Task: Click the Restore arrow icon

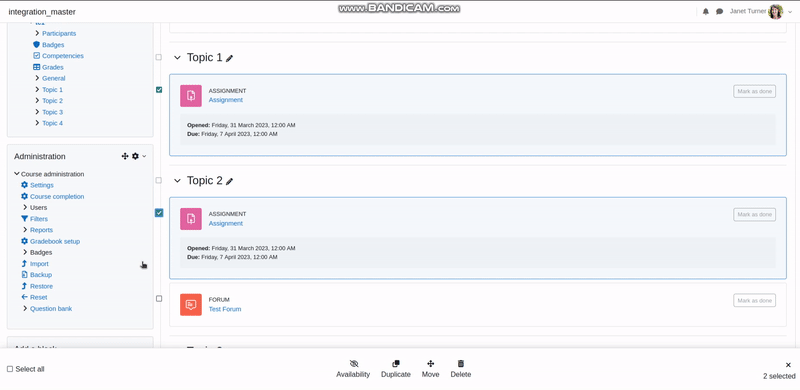Action: pos(24,286)
